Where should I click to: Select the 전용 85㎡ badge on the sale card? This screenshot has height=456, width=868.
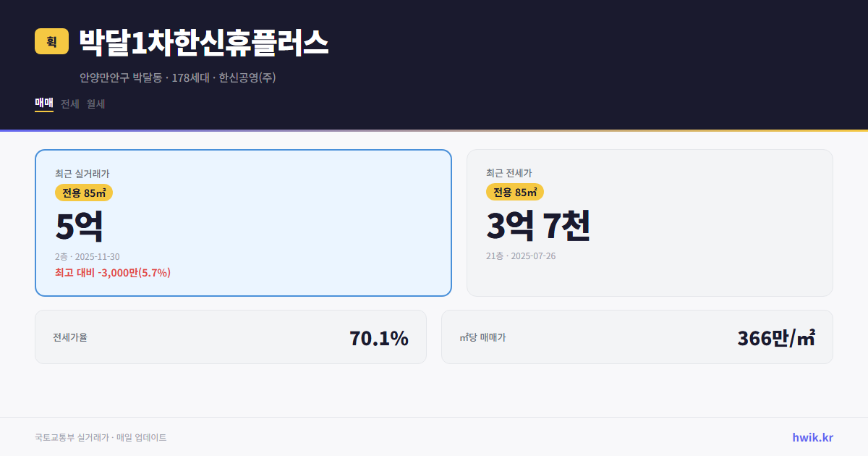tap(82, 192)
